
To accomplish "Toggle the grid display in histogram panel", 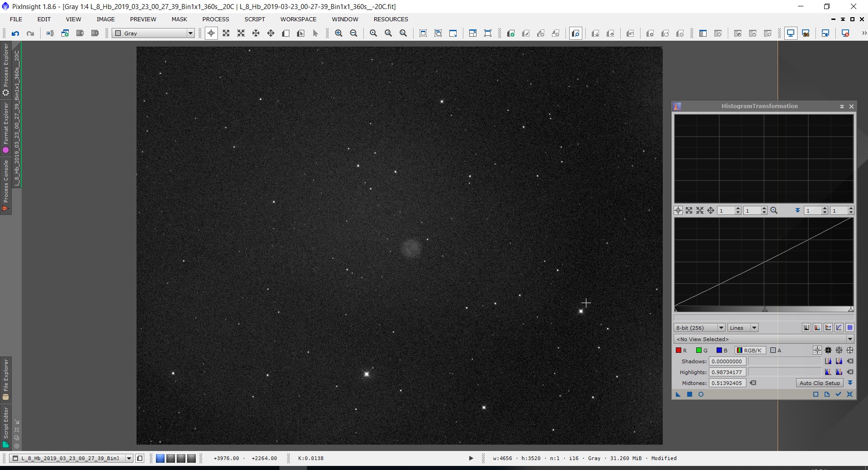I will coord(850,328).
